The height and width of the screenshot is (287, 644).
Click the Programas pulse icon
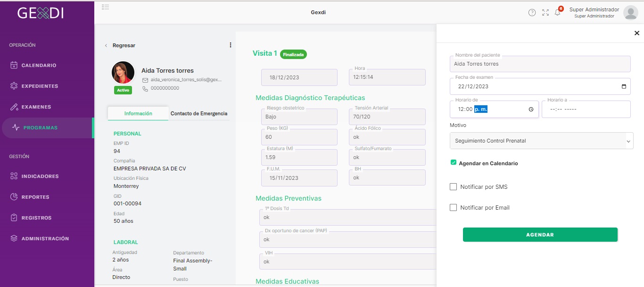pos(16,127)
